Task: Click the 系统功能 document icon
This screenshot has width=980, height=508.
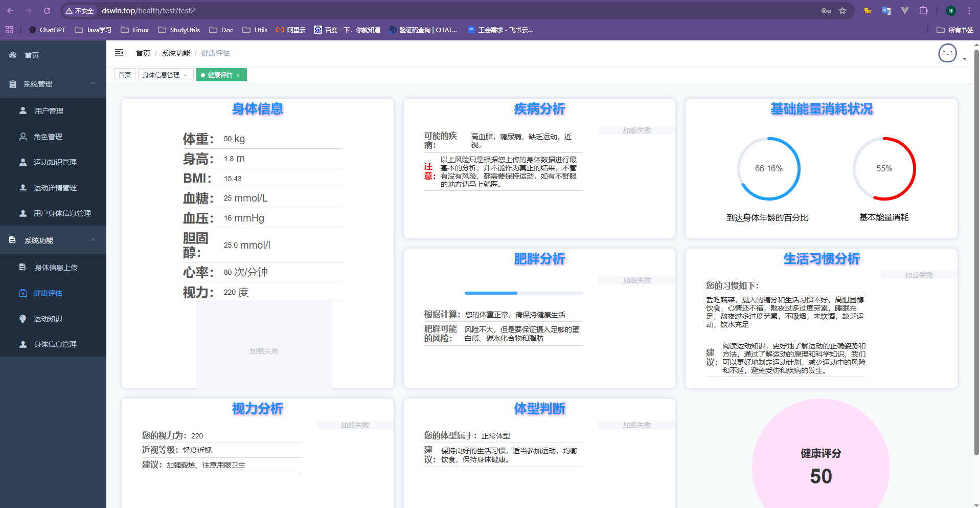Action: [x=13, y=240]
